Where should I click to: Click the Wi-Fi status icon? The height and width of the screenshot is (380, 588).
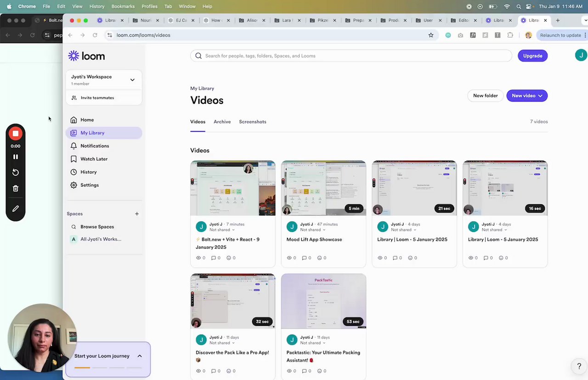coord(507,6)
